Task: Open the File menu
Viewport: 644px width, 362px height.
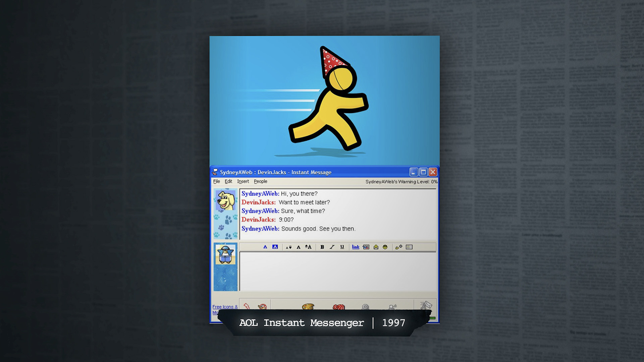Action: (216, 181)
